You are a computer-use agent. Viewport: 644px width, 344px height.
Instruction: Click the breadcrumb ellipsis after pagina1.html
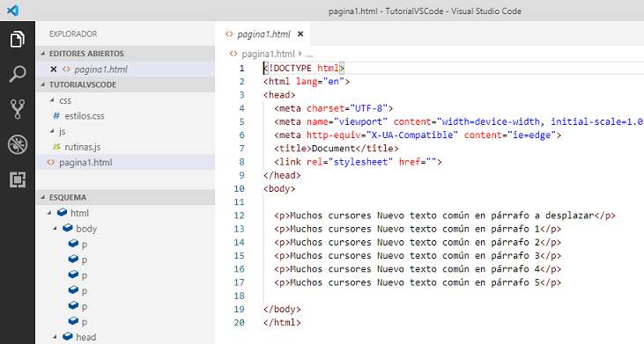click(x=310, y=54)
